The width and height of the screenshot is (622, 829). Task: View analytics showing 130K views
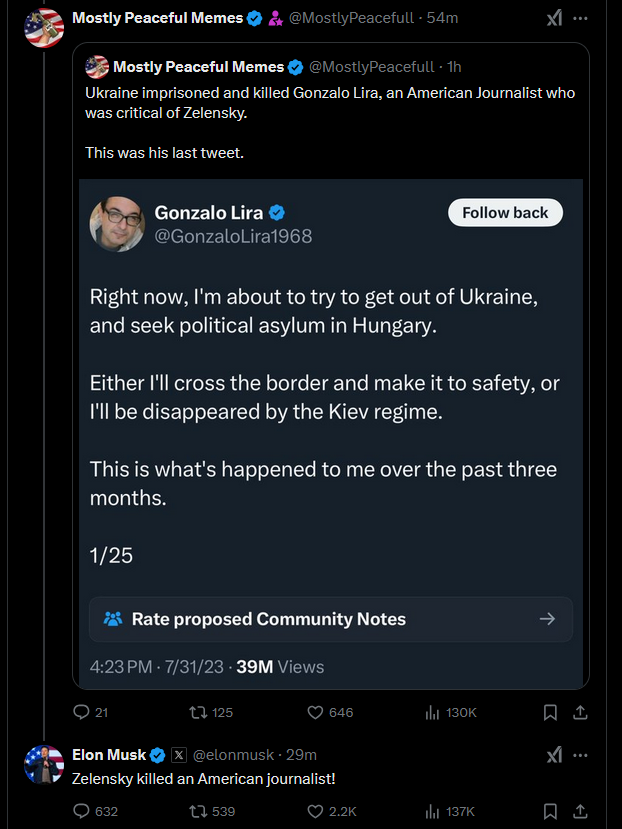point(433,712)
